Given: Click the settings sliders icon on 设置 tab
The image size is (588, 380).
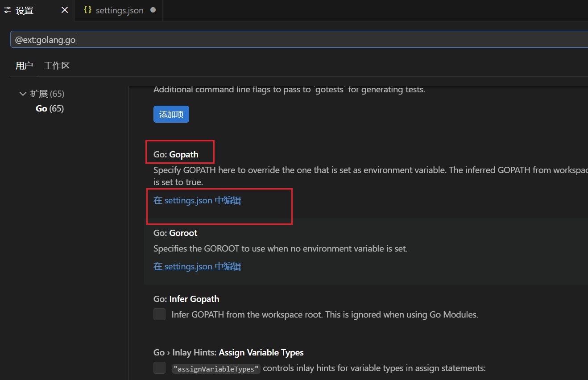Looking at the screenshot, I should pyautogui.click(x=7, y=10).
